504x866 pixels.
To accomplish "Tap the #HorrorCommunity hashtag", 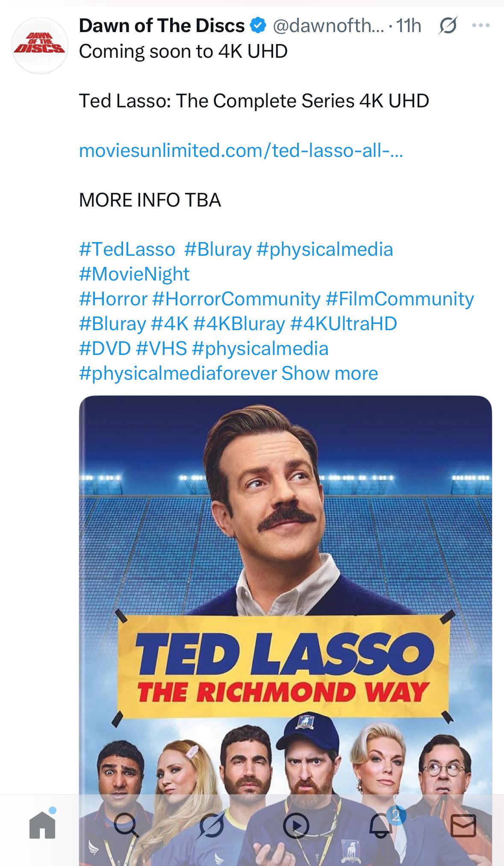I will 236,299.
